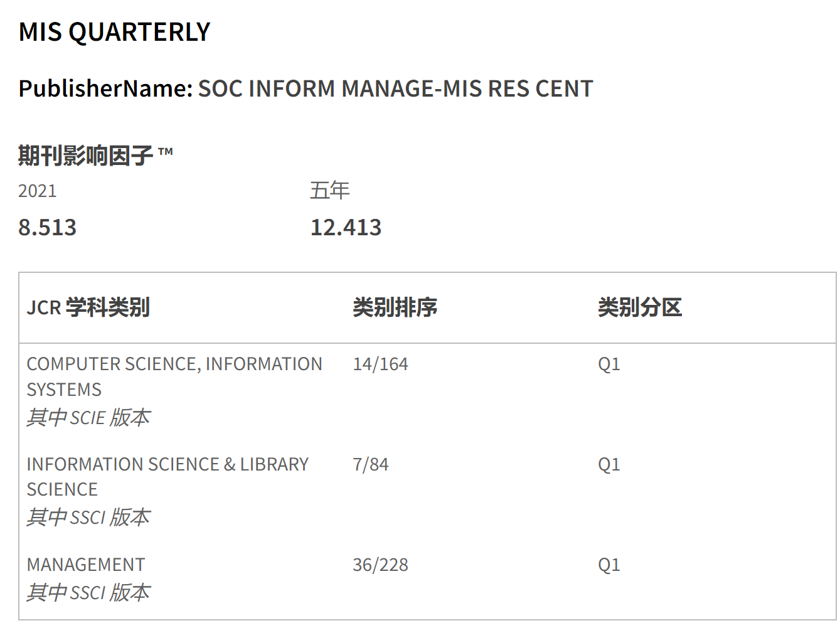Viewport: 840px width, 628px height.
Task: Click the 期刊影响因子 heading
Action: coord(85,155)
